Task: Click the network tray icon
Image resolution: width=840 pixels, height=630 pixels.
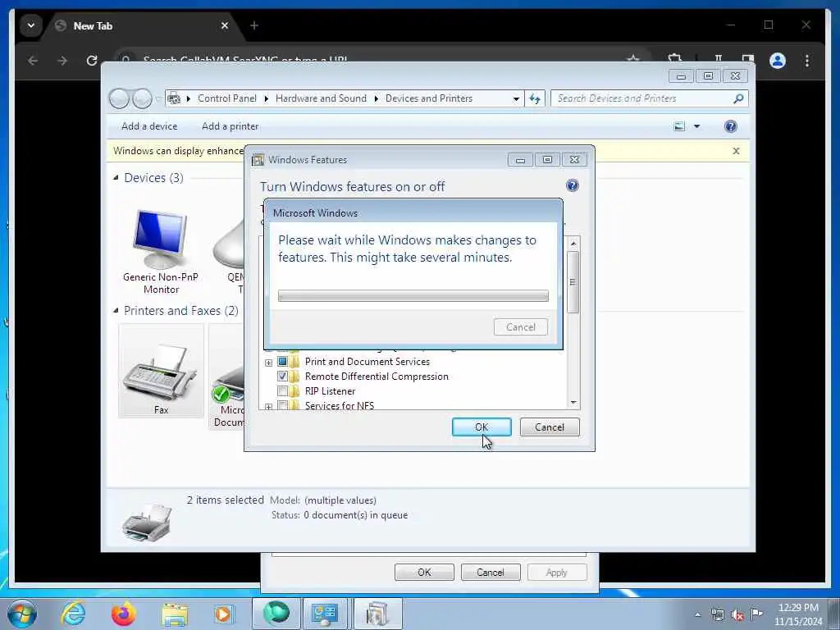Action: coord(717,614)
